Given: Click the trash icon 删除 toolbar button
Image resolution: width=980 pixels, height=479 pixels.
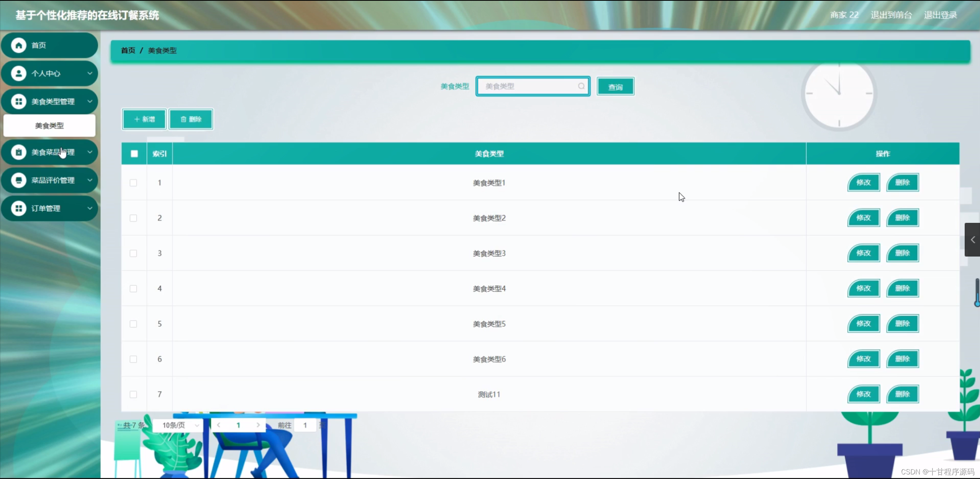Looking at the screenshot, I should 191,119.
